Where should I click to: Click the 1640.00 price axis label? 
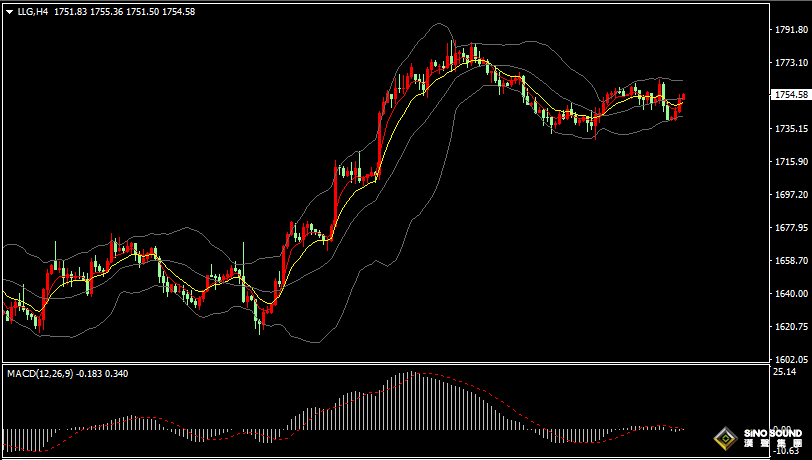(790, 294)
